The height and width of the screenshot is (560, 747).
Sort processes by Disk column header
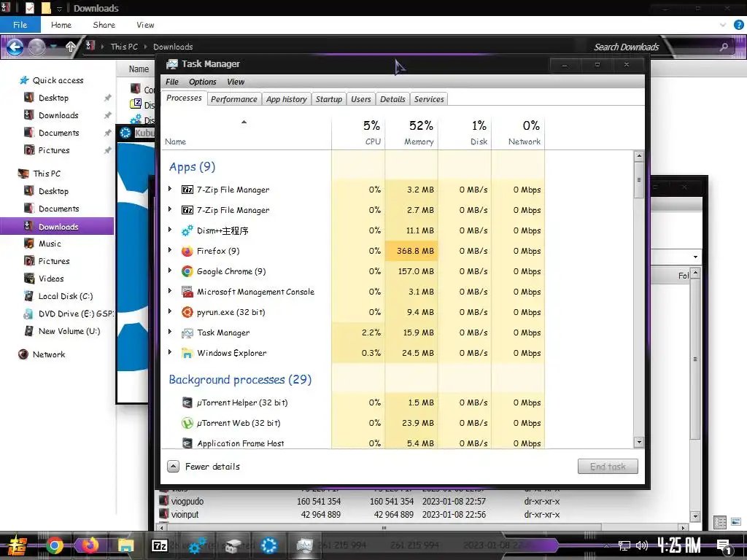click(465, 133)
